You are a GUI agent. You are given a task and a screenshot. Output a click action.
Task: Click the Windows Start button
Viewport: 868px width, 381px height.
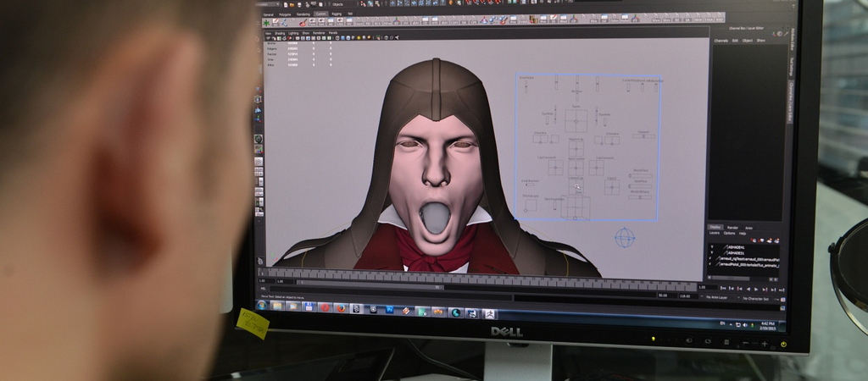coord(262,306)
